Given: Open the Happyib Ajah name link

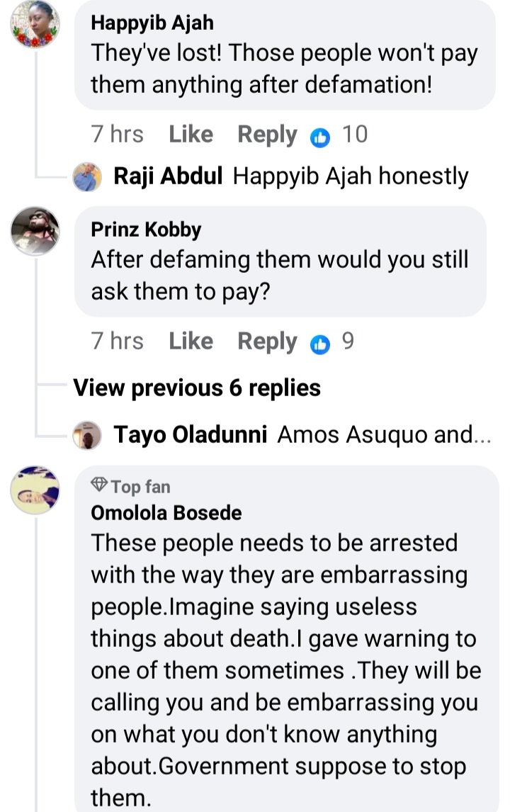Looking at the screenshot, I should tap(152, 23).
